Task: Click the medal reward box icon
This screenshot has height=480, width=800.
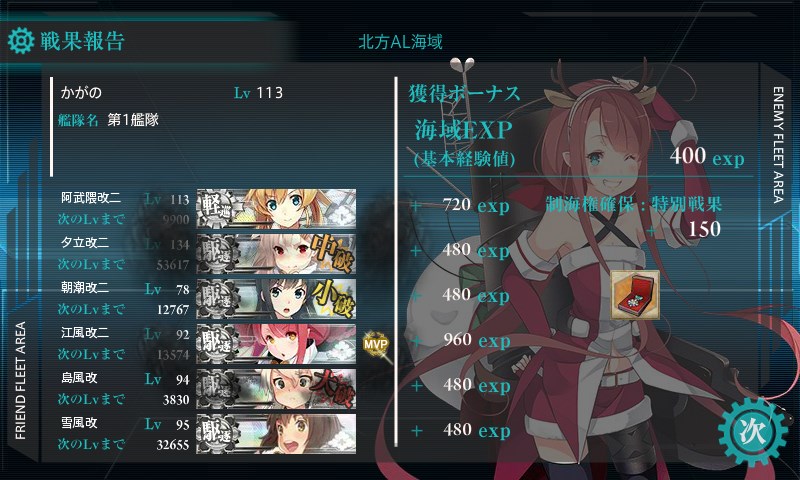Action: click(635, 295)
